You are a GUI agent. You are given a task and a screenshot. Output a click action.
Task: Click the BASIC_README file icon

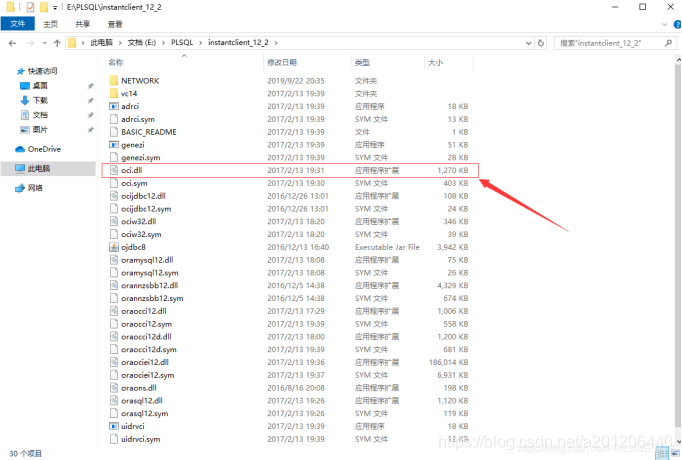(x=114, y=132)
